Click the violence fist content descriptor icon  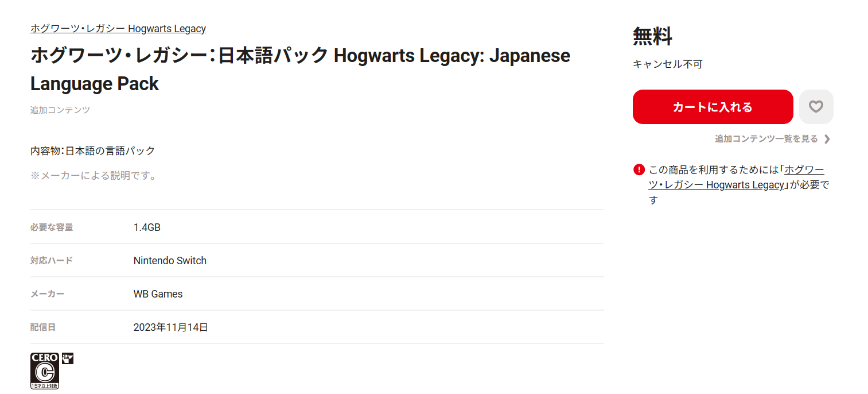point(68,358)
